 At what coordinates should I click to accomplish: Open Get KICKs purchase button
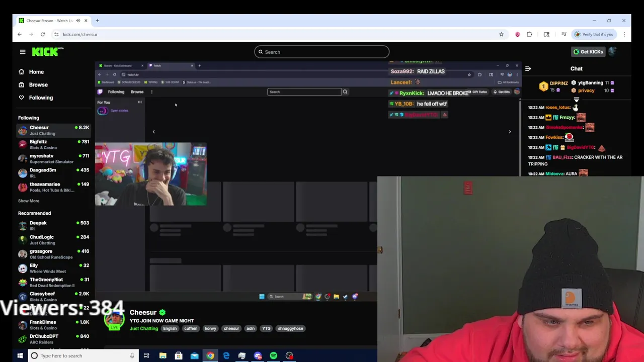coord(588,52)
